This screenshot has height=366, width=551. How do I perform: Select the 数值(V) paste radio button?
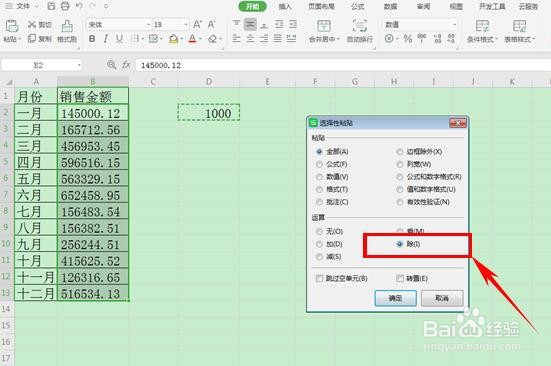coord(319,177)
